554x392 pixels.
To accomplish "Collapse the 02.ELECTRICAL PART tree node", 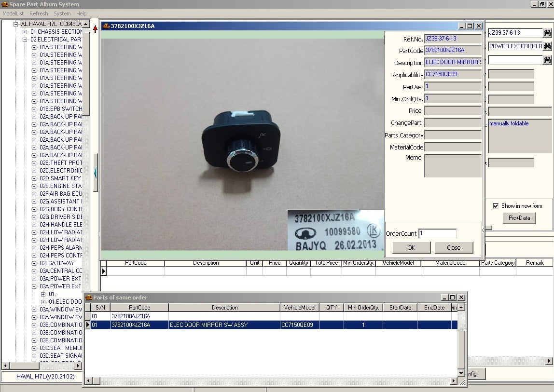I will pos(25,40).
